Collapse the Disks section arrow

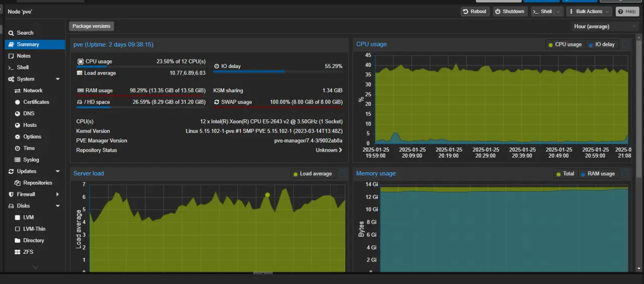point(57,206)
